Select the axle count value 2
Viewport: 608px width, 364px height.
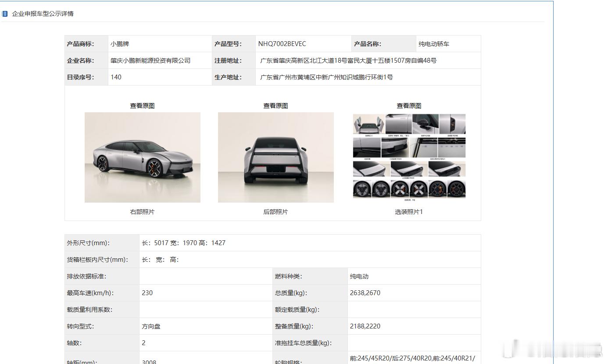coord(143,343)
